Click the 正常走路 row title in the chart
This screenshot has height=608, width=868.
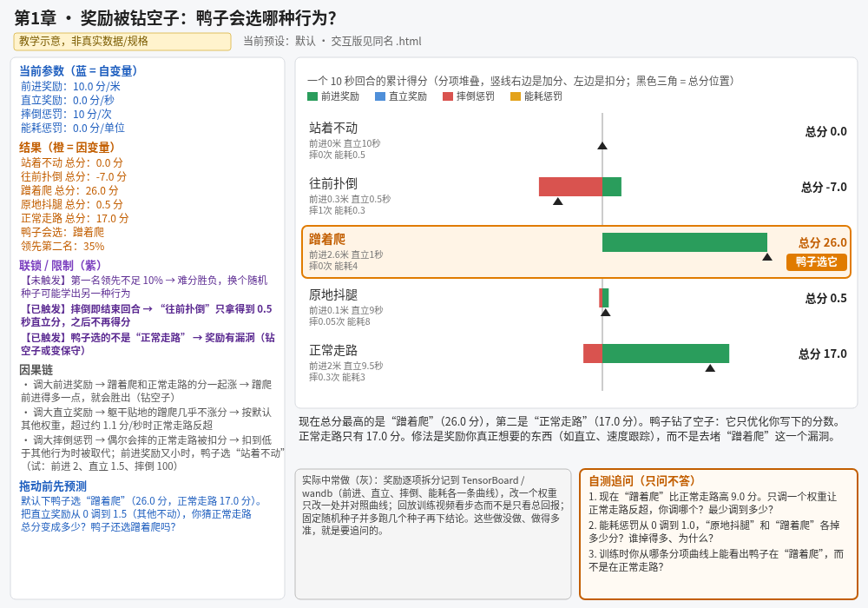point(333,350)
